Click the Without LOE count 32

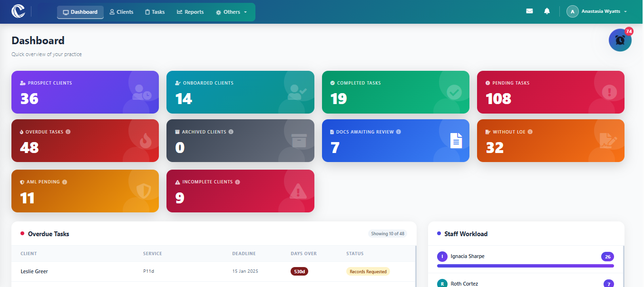click(495, 148)
